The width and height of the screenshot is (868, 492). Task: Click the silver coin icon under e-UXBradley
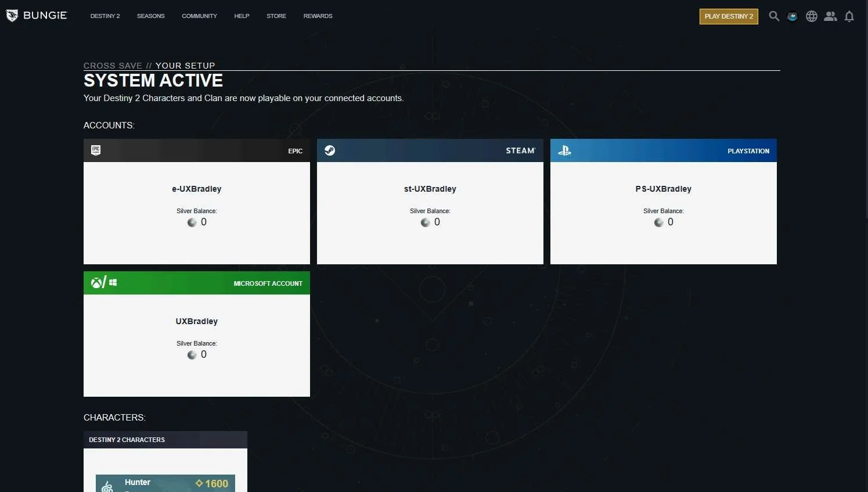tap(192, 222)
